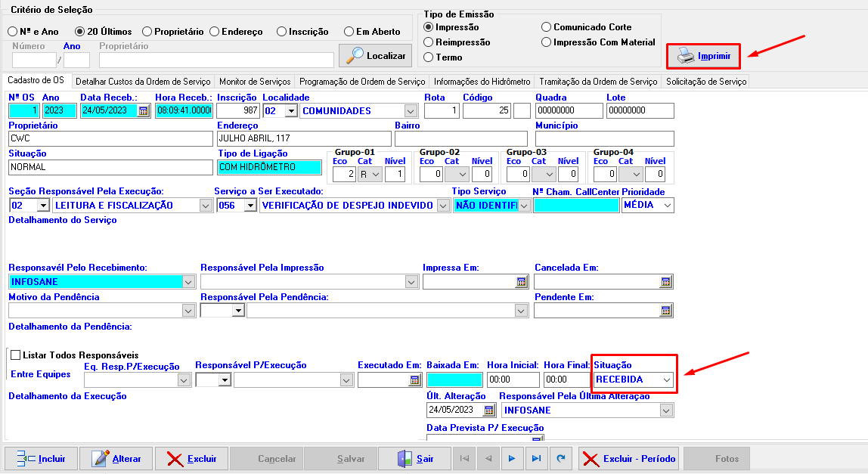868x474 pixels.
Task: Select the Reimpressão emission type
Action: (x=429, y=42)
